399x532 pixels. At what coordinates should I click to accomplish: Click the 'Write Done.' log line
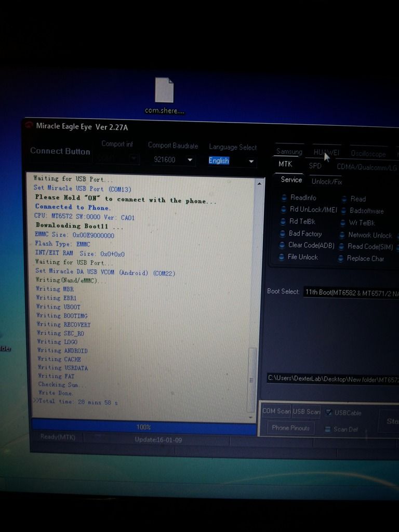coord(55,393)
